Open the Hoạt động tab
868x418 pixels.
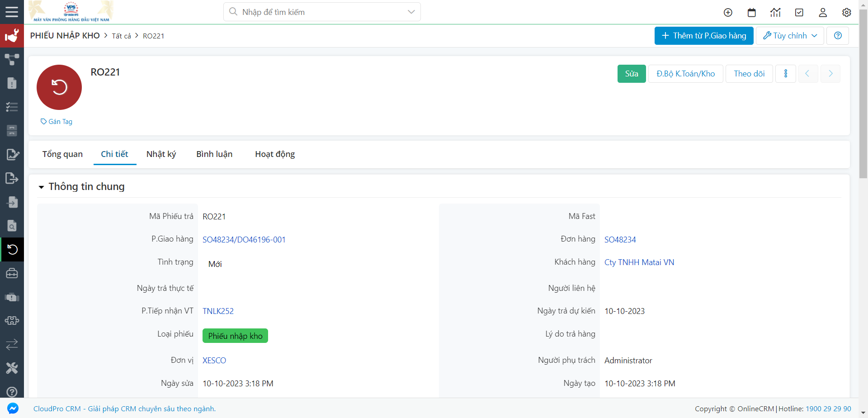(x=275, y=154)
